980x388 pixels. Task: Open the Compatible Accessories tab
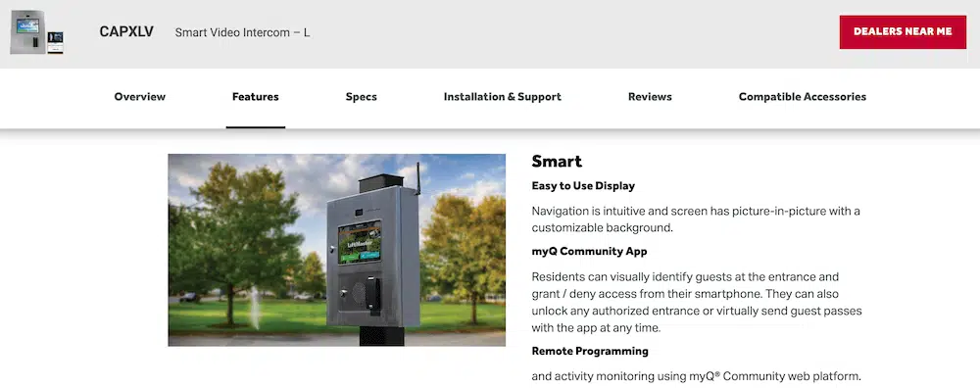point(803,97)
